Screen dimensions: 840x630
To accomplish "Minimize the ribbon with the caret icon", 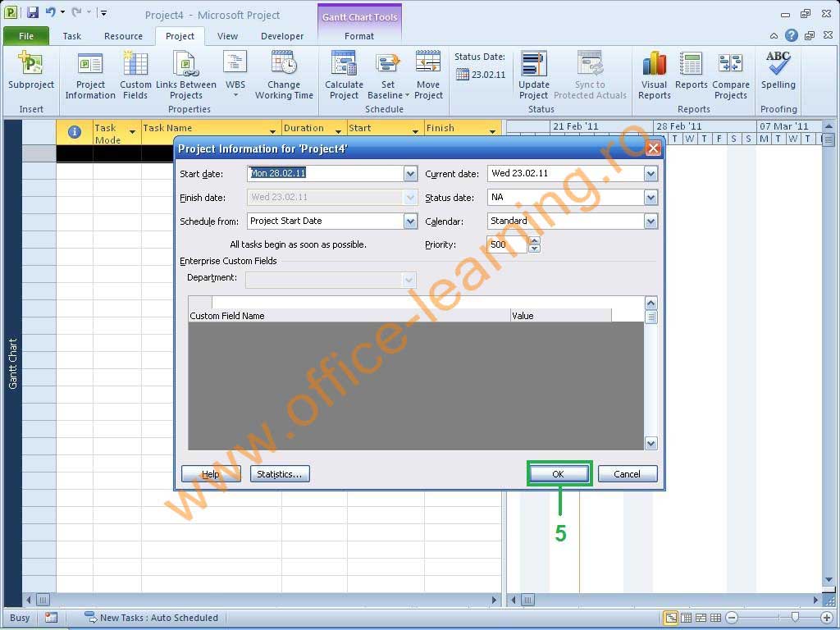I will coord(774,36).
